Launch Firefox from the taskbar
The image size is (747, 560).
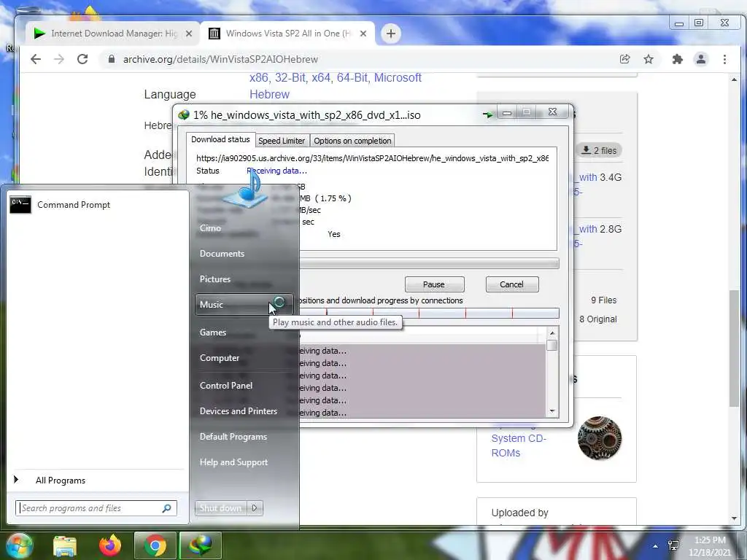pos(110,545)
